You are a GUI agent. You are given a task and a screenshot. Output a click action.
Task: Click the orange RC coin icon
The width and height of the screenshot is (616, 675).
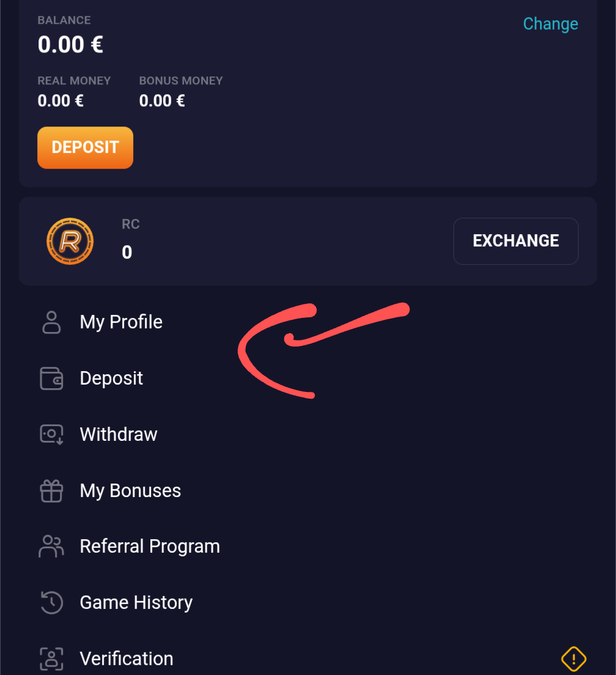70,242
